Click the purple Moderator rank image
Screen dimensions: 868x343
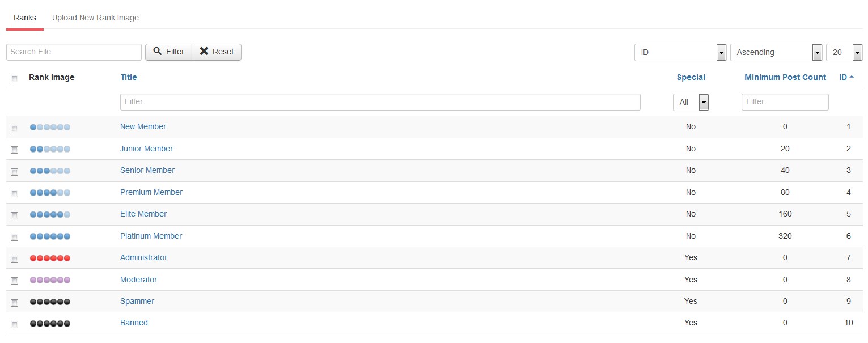[50, 280]
